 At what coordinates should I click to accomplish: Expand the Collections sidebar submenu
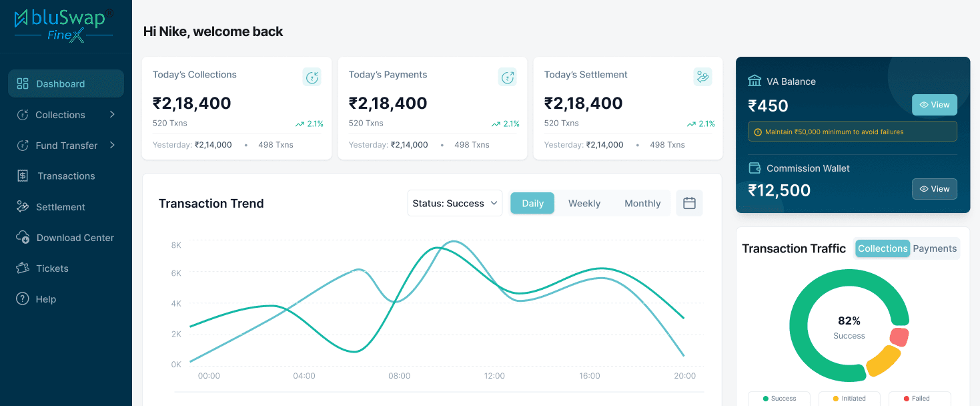click(112, 114)
